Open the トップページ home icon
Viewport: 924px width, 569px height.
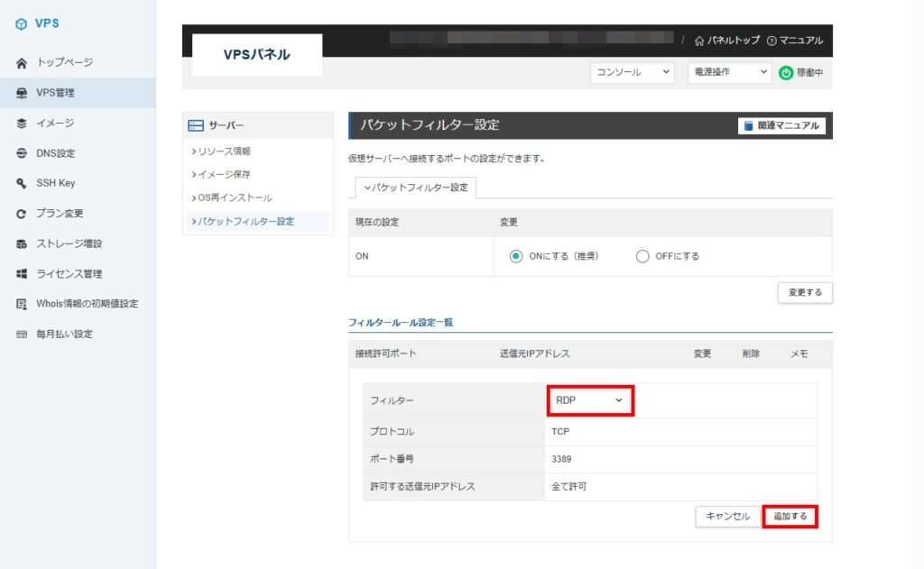coord(22,62)
